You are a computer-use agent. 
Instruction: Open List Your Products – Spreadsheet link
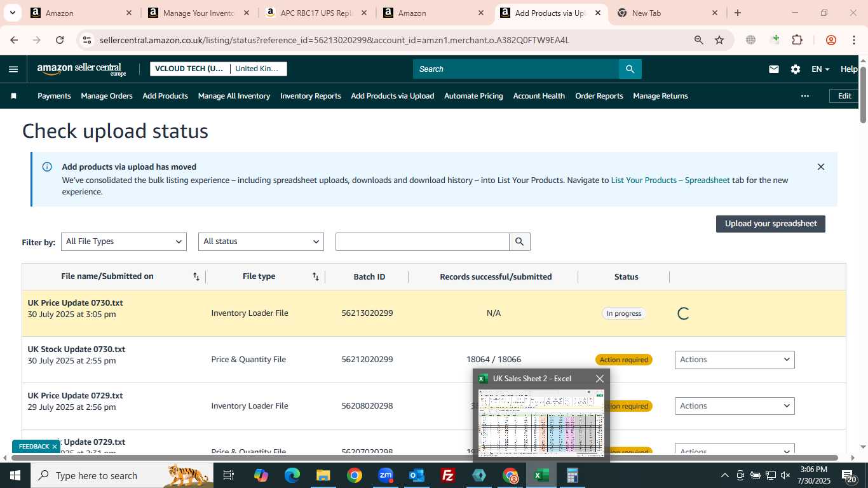click(x=670, y=180)
